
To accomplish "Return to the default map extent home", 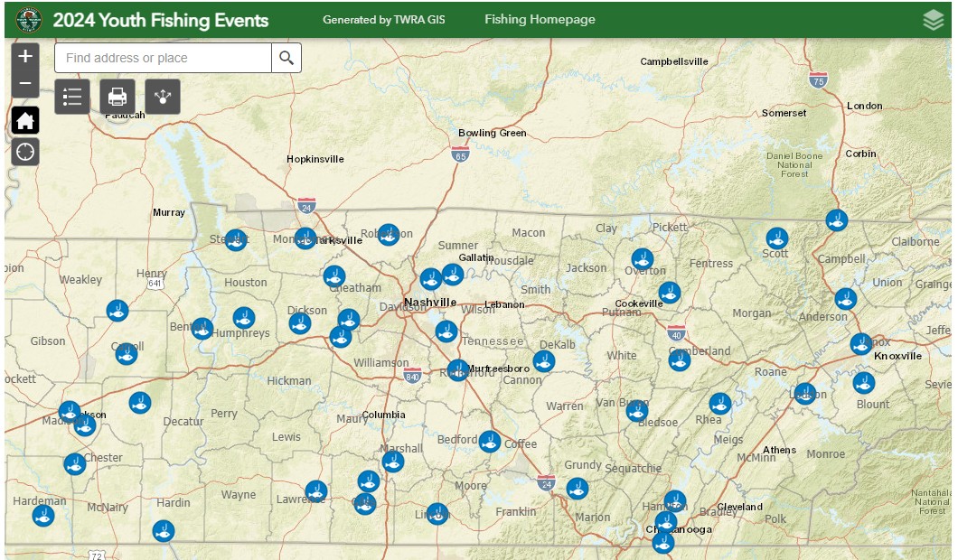I will 25,120.
